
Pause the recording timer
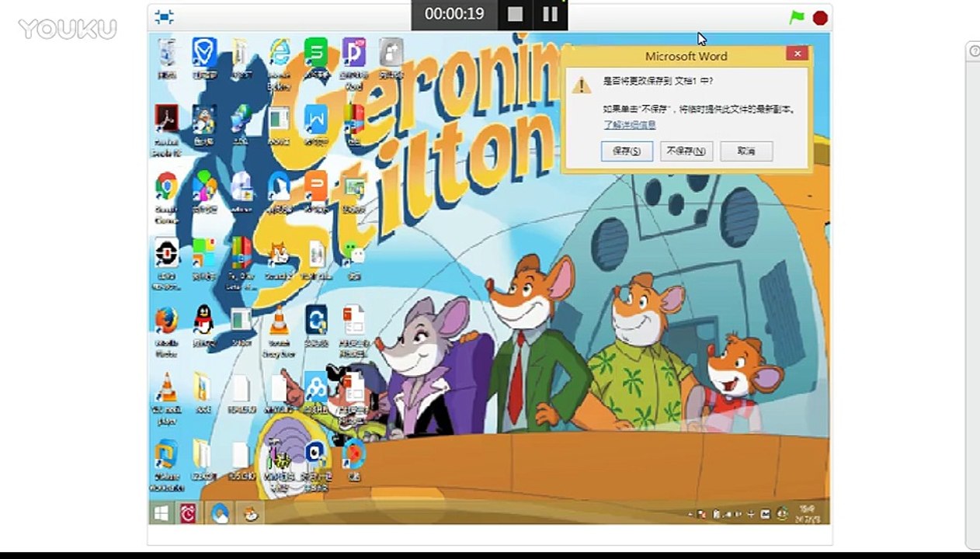click(550, 14)
